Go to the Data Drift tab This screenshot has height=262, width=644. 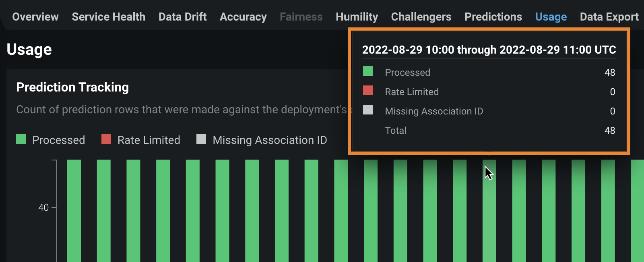182,17
